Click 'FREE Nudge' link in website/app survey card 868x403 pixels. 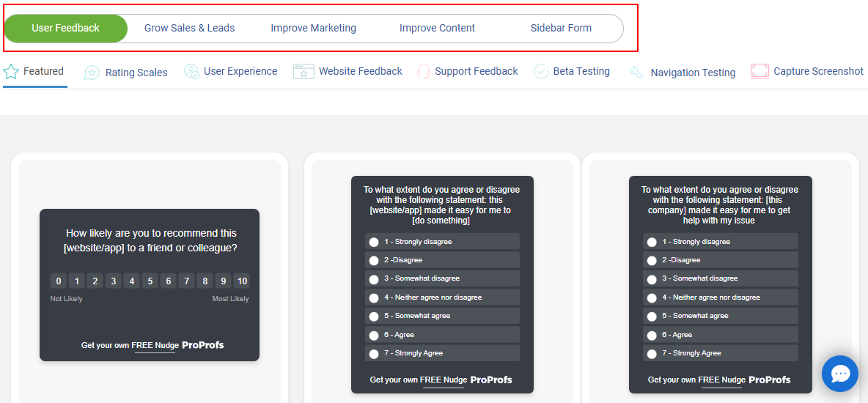[x=444, y=380]
